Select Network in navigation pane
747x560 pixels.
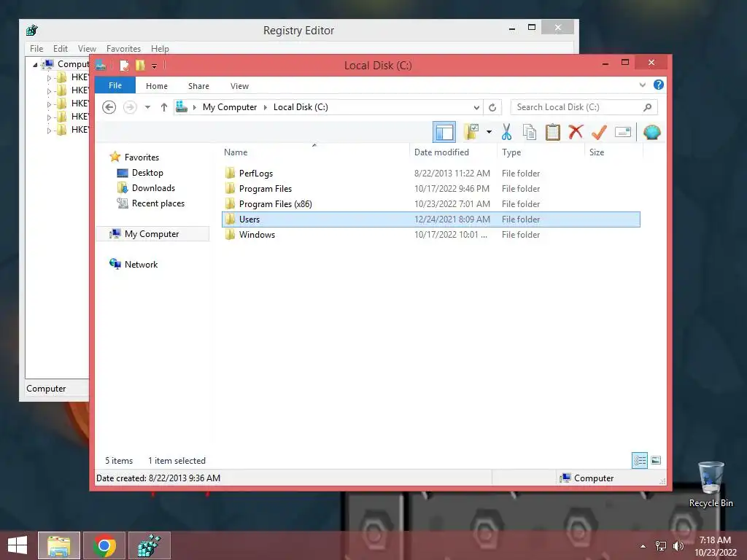pyautogui.click(x=141, y=264)
